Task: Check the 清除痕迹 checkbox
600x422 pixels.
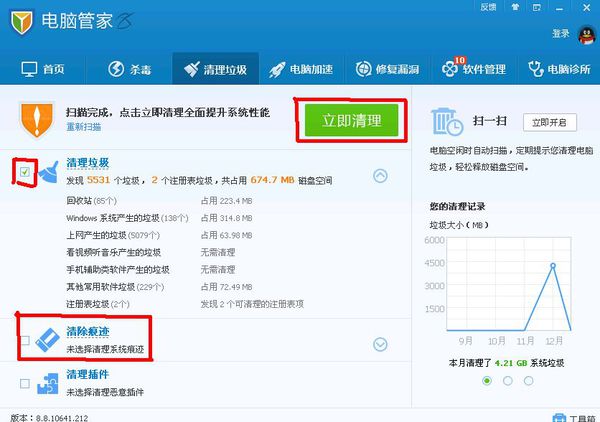Action: [x=25, y=340]
